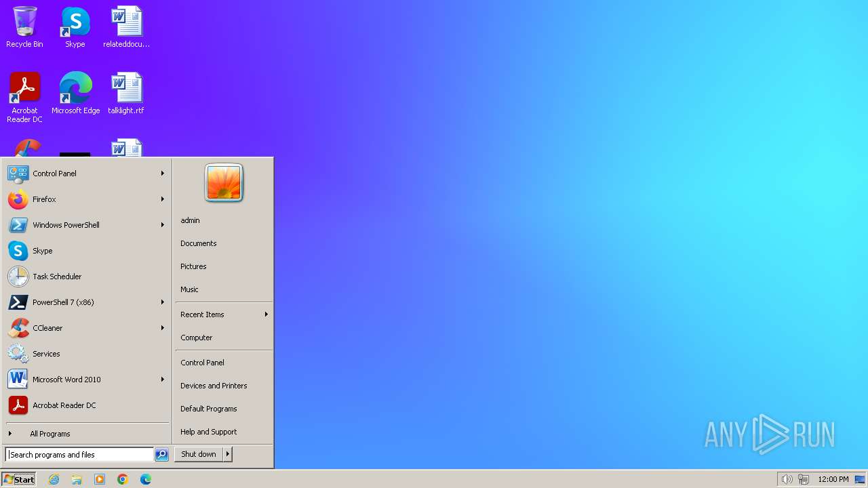
Task: Click the PowerShell 7 (x86) icon
Action: tap(18, 302)
